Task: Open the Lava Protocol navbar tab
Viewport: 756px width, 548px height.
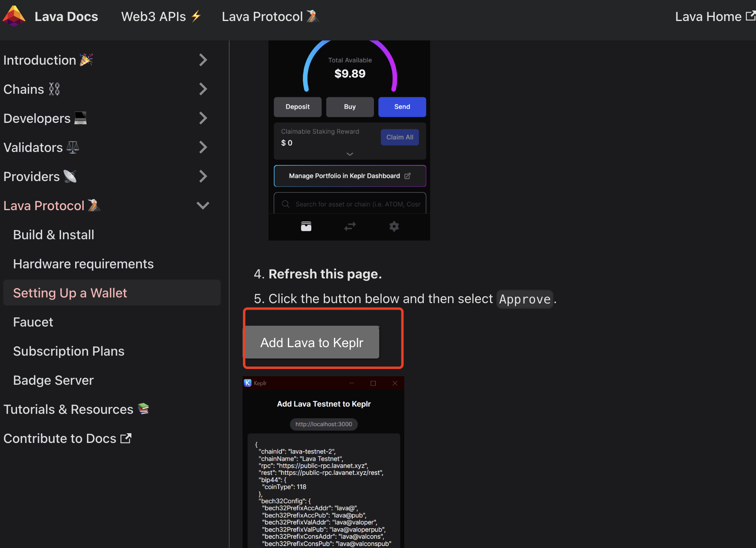Action: click(270, 17)
